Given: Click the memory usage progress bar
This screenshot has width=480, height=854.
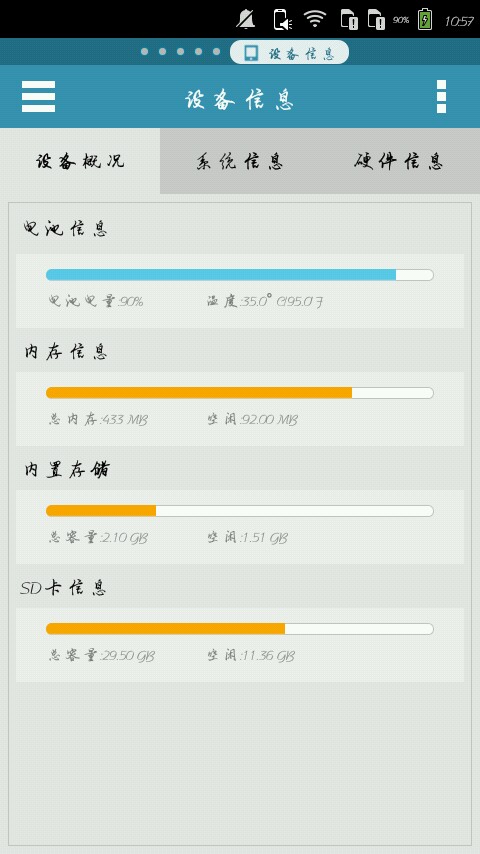Looking at the screenshot, I should coord(240,393).
